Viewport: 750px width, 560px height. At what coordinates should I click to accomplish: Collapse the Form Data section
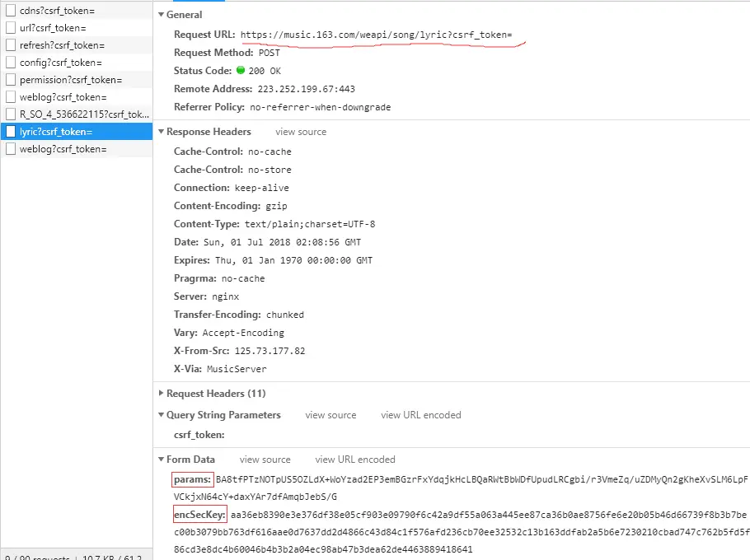pos(162,460)
